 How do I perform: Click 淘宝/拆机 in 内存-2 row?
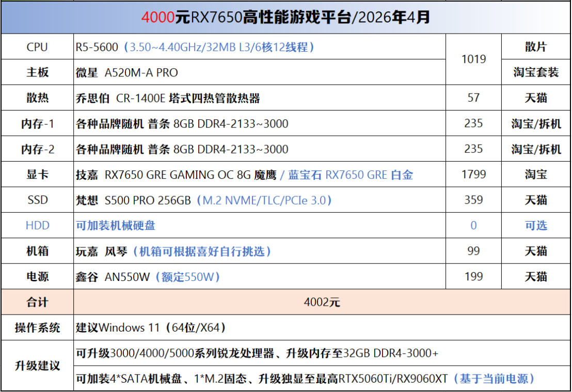[536, 149]
